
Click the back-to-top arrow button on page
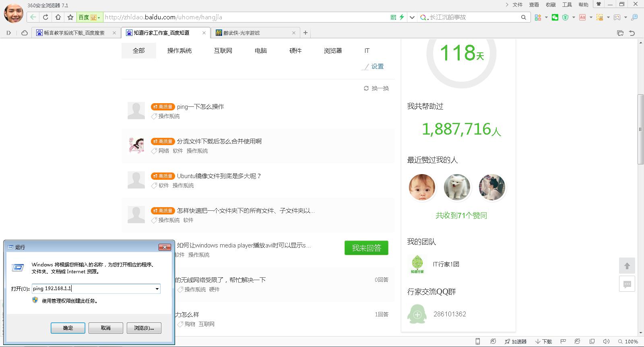tap(627, 266)
